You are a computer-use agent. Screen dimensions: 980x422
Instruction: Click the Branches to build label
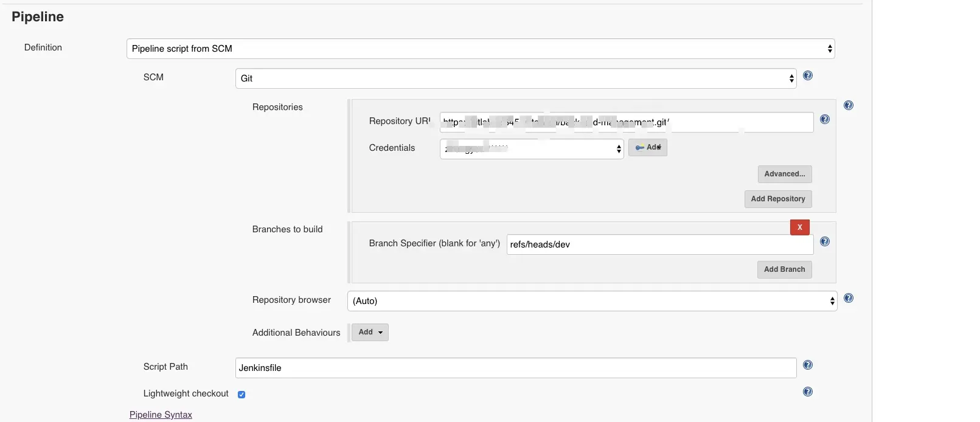tap(288, 229)
